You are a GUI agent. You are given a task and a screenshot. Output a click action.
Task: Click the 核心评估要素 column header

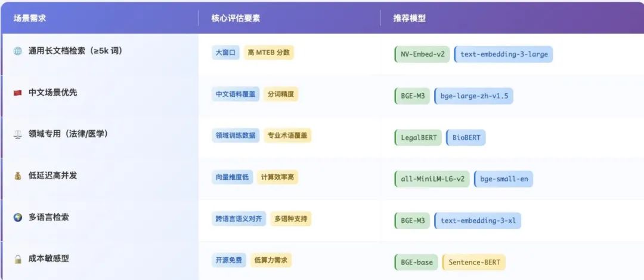pos(236,19)
